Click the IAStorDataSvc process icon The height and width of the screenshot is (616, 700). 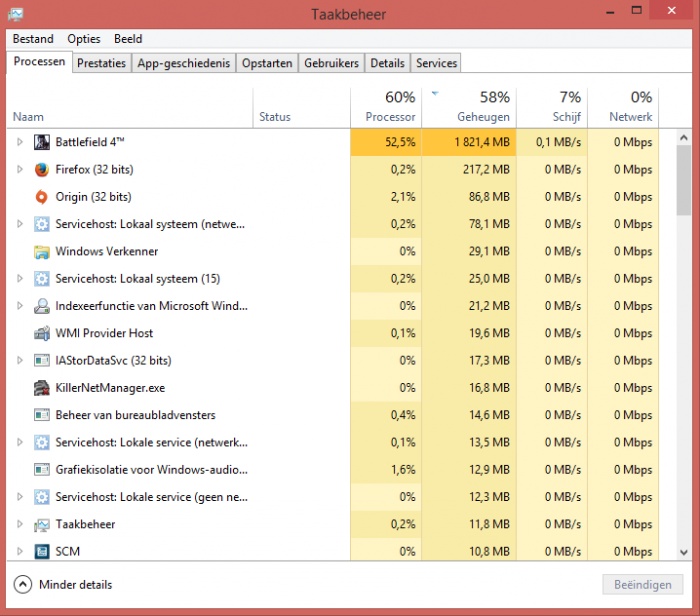pos(42,361)
